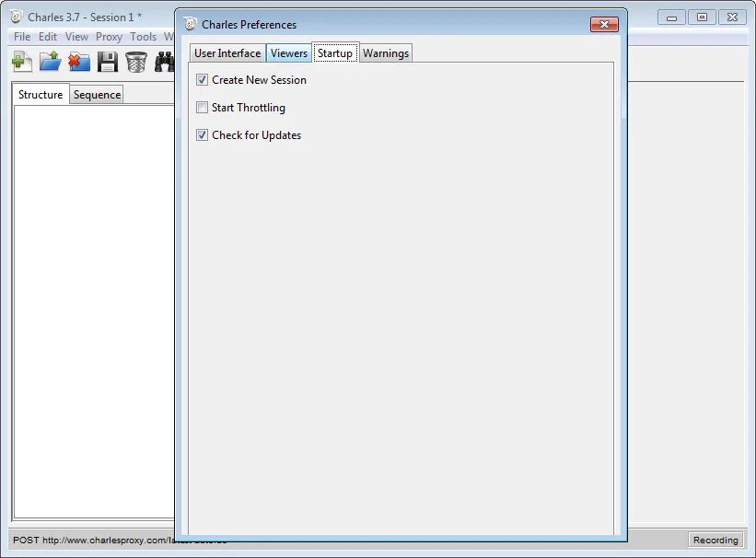Click the Charles icon in the main window title bar

tap(17, 17)
